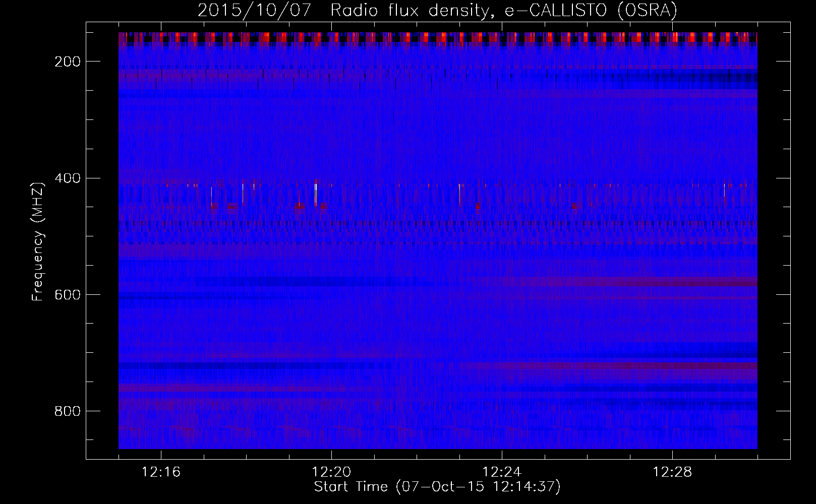Select the 'Frequency (MHZ)' axis label
The height and width of the screenshot is (504, 816).
point(38,241)
